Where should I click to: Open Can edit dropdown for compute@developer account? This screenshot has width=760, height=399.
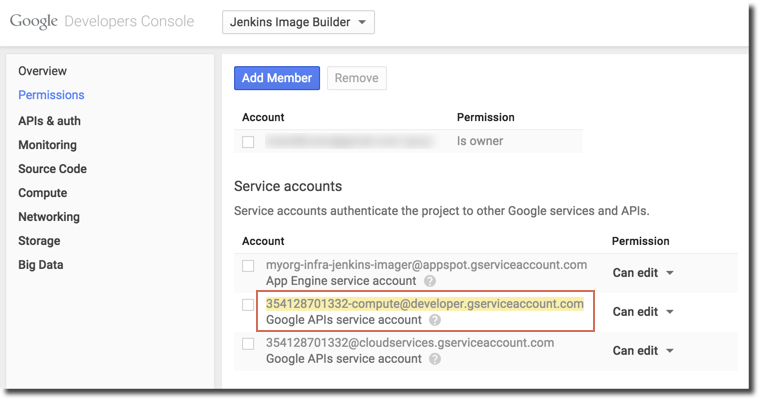point(643,312)
